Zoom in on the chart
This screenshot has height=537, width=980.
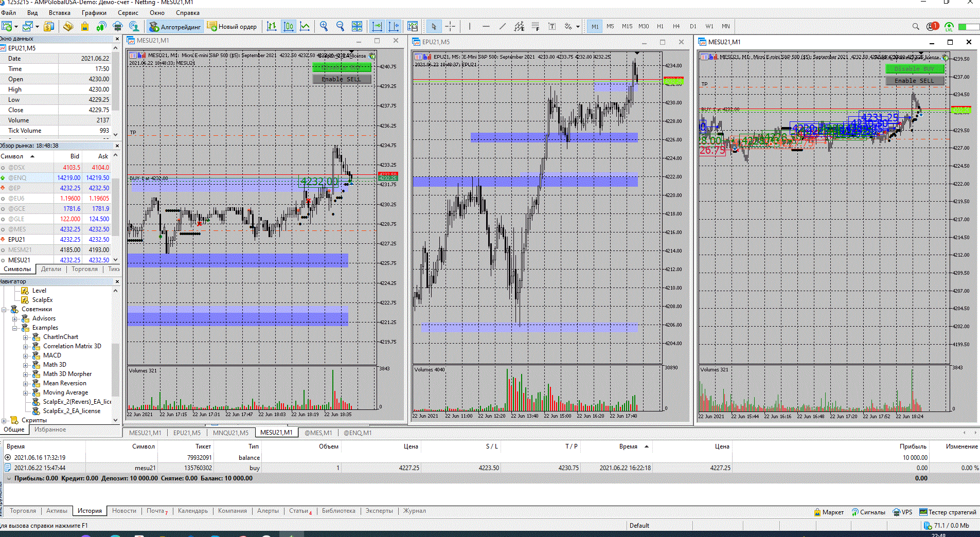(324, 26)
